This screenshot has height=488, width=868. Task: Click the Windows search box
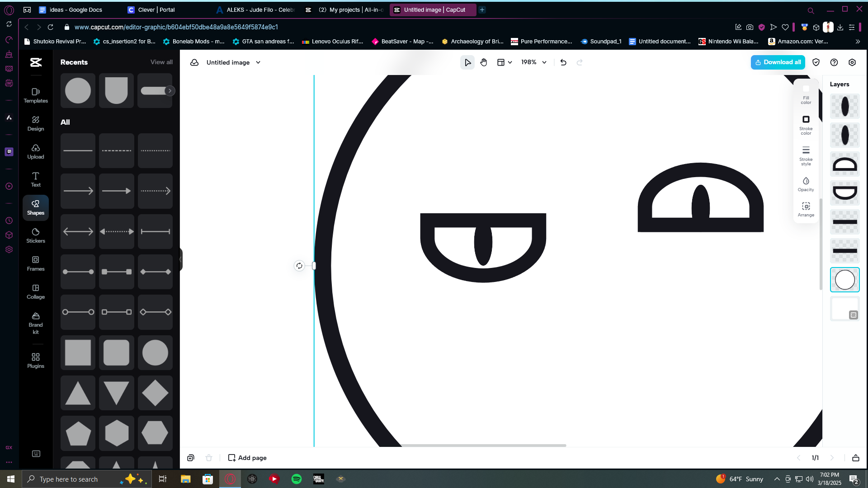pos(86,479)
